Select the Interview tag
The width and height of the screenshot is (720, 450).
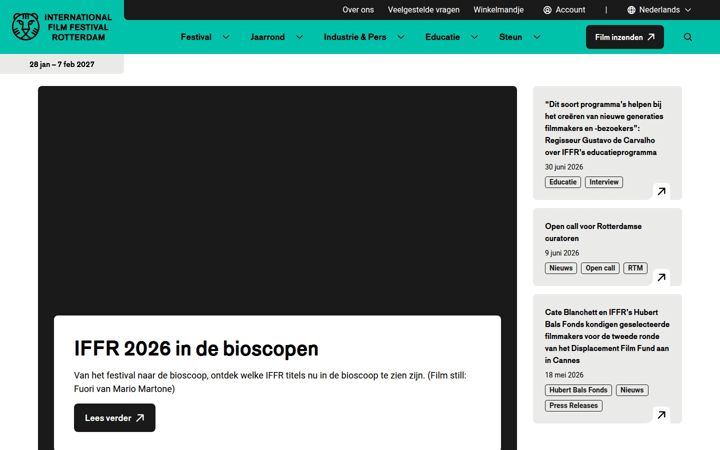[x=604, y=182]
